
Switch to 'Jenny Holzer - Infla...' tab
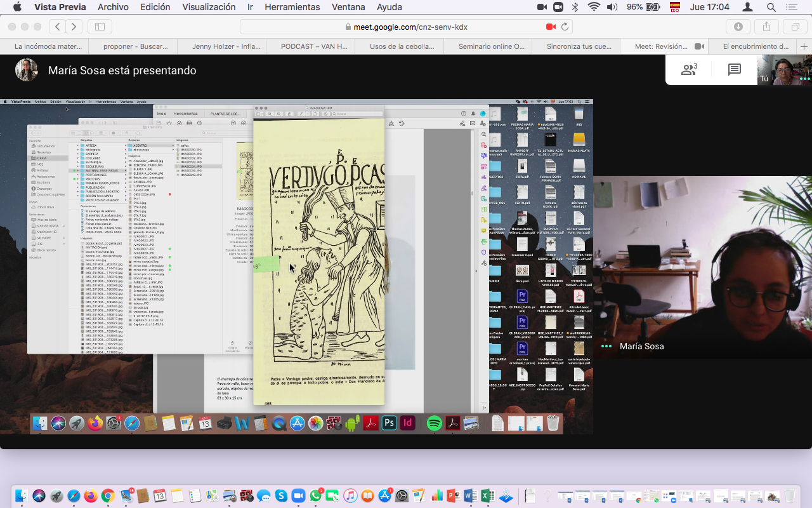pyautogui.click(x=221, y=46)
